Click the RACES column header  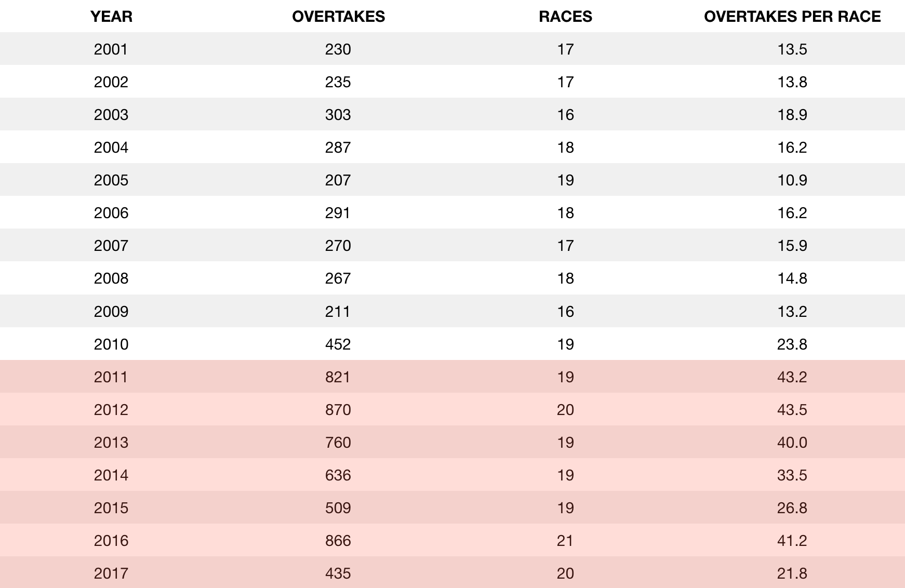click(x=565, y=17)
